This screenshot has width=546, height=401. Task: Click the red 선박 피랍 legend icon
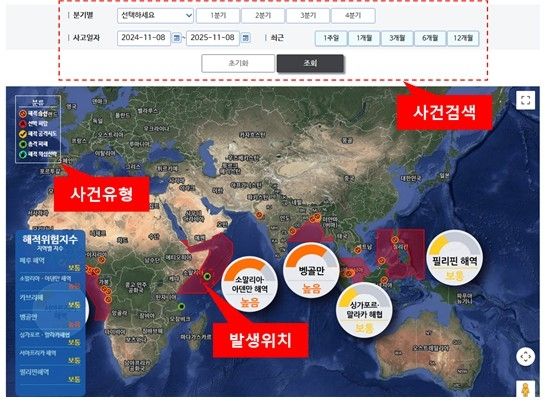pos(23,124)
